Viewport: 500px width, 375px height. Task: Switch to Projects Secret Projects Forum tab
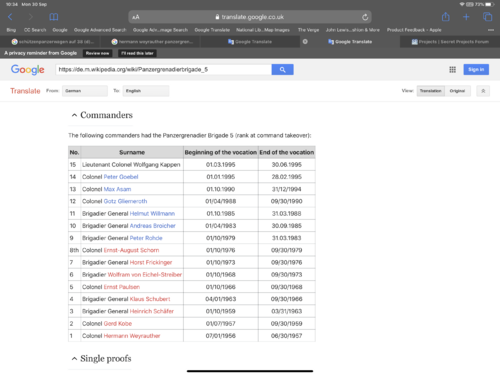tap(450, 42)
